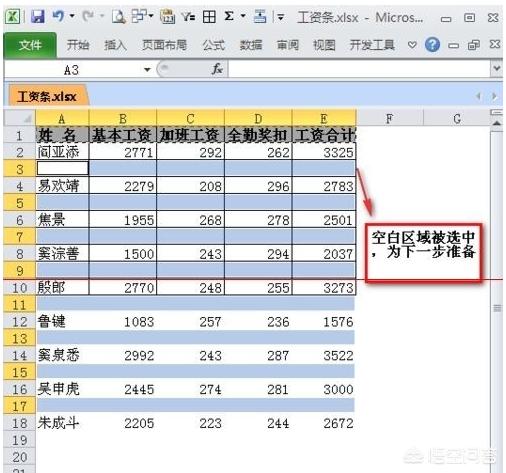Expand the Undo history dropdown arrow

click(x=72, y=16)
